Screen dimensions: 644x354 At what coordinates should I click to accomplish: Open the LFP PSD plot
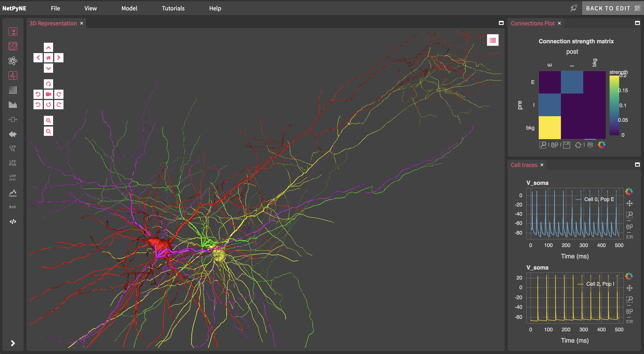point(13,163)
